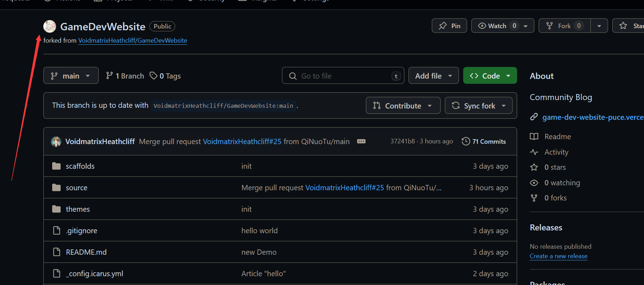Click the Public visibility badge

[162, 26]
